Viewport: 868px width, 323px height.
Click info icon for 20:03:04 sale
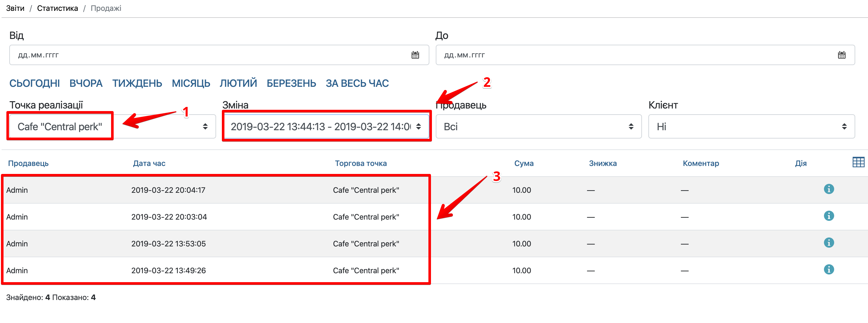tap(829, 216)
